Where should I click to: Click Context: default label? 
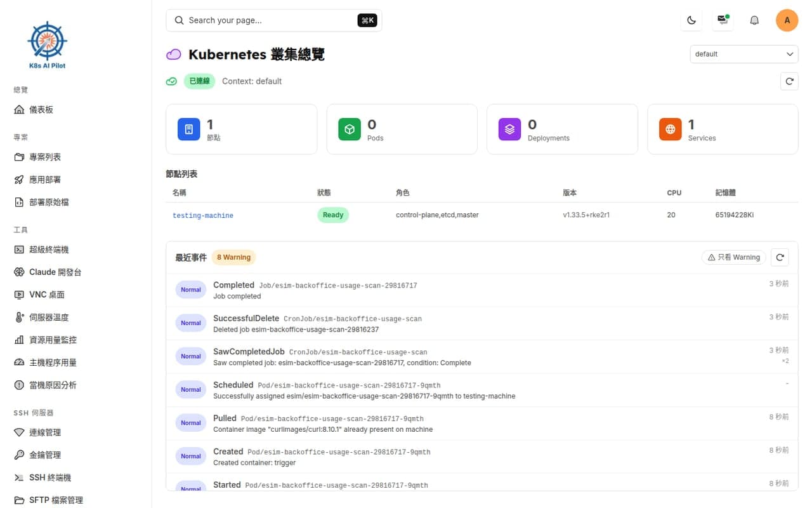point(252,81)
